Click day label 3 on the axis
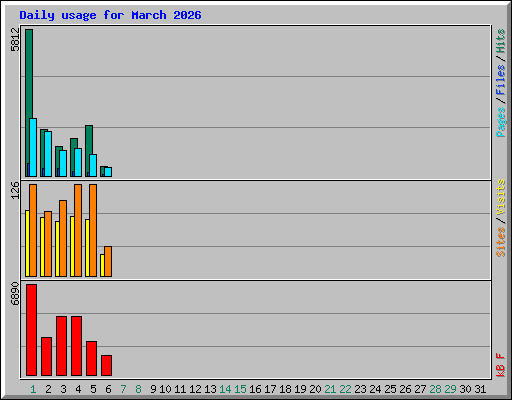This screenshot has width=512, height=400. (63, 389)
